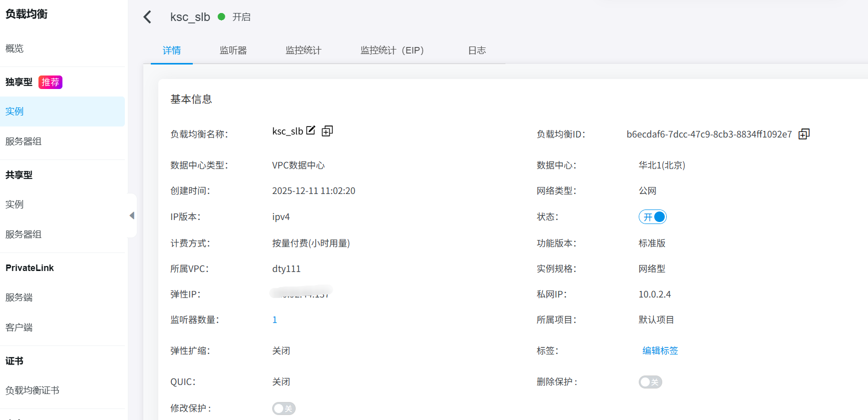Screen dimensions: 868x420
Task: Copy the load balancer name
Action: pos(327,131)
